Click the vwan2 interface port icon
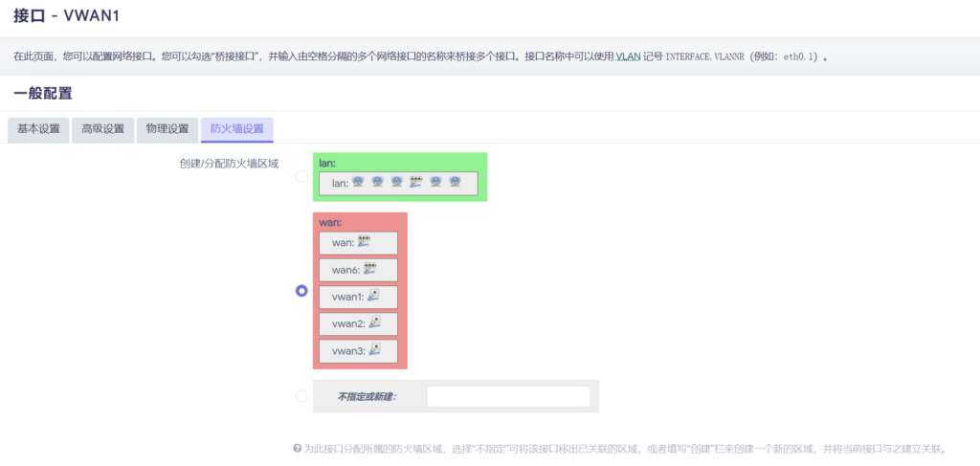The image size is (980, 466). pos(374,323)
